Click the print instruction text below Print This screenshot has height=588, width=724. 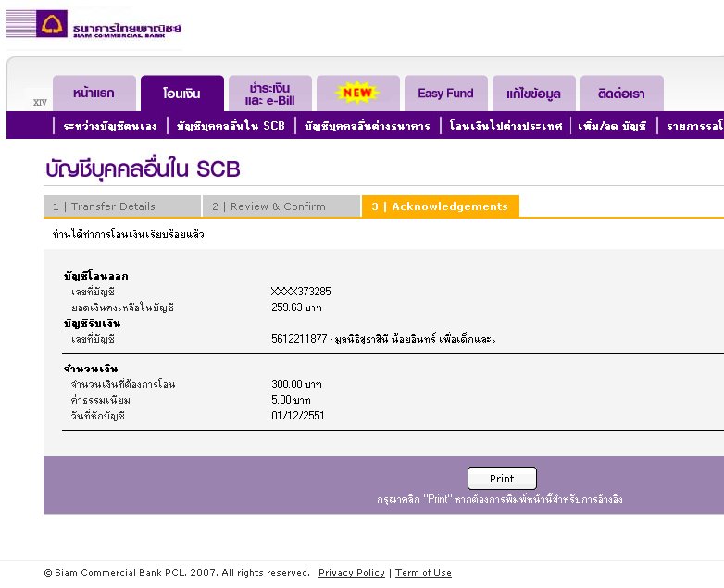tap(500, 499)
